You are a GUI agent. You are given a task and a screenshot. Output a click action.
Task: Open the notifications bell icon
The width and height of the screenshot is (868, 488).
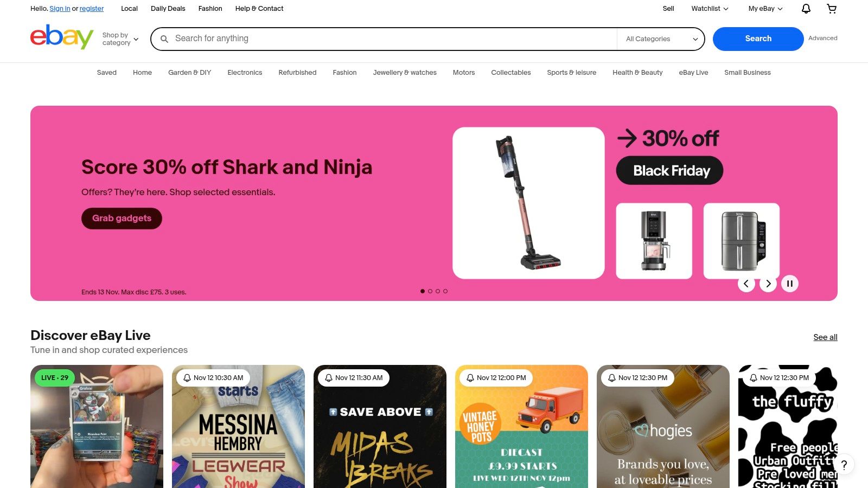click(x=806, y=9)
